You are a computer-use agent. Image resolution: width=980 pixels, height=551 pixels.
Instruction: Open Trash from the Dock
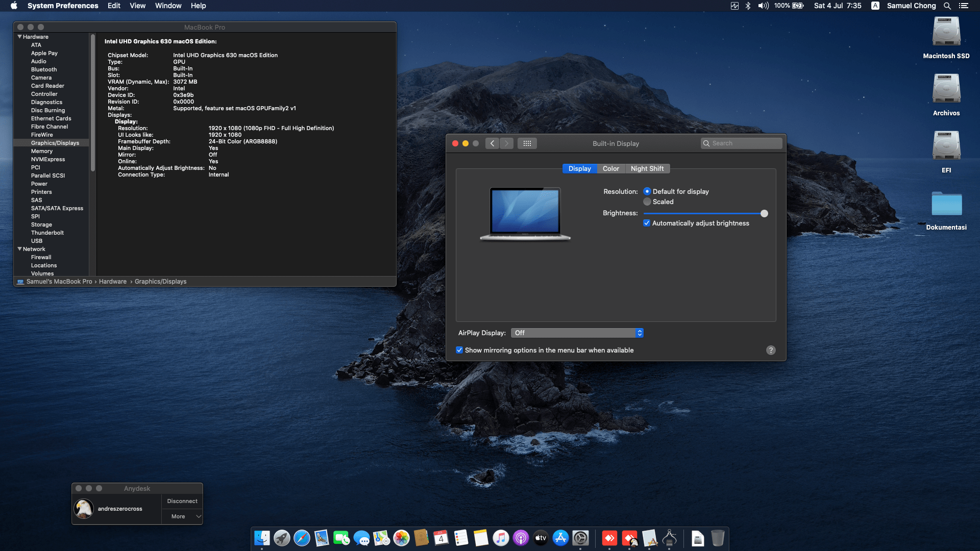(x=718, y=538)
